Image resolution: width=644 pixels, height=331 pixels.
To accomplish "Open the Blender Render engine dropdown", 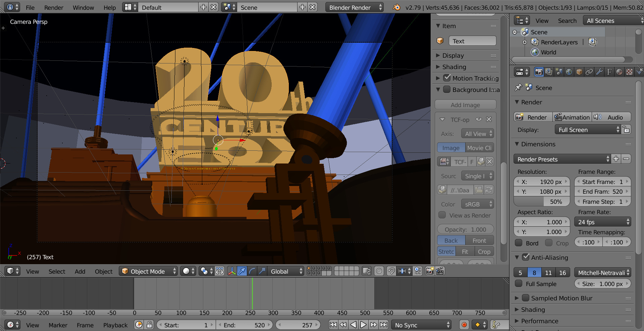I will click(x=355, y=7).
